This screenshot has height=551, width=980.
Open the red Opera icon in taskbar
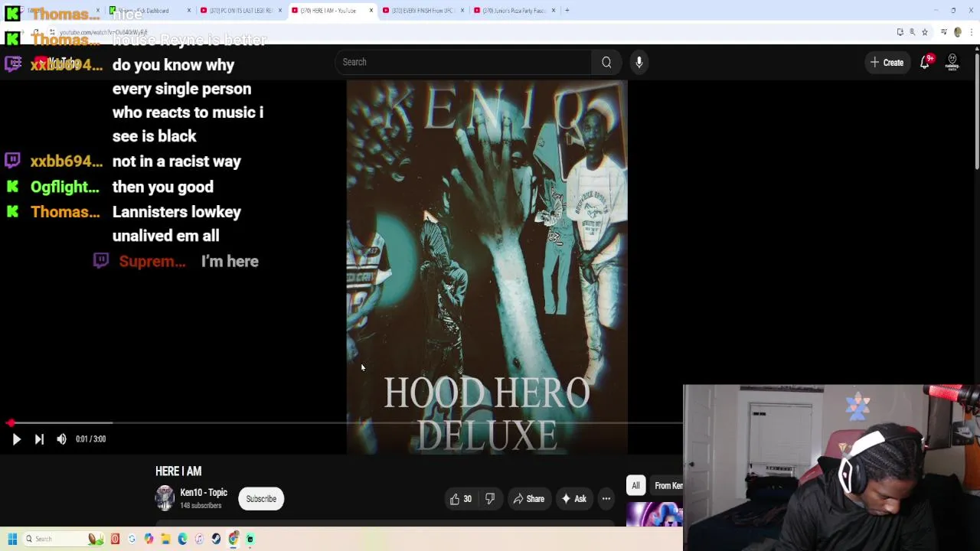(x=115, y=540)
